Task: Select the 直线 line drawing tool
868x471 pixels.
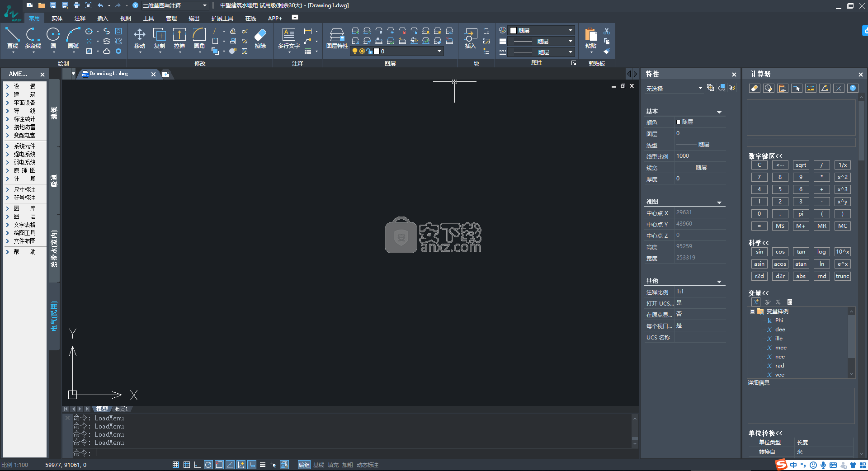Action: [x=13, y=38]
